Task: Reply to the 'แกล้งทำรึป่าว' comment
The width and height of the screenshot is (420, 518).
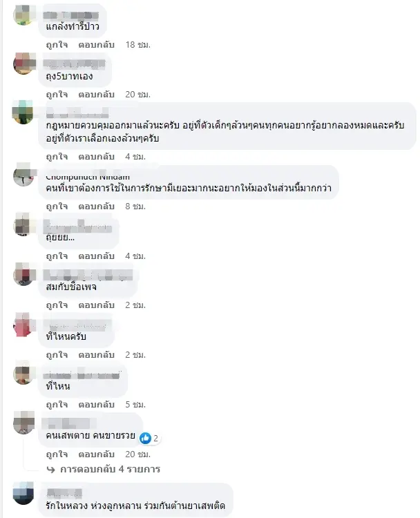Action: (x=97, y=45)
